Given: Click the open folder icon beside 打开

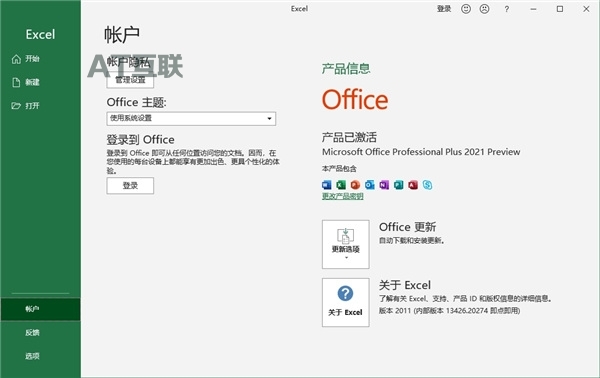Looking at the screenshot, I should (16, 106).
